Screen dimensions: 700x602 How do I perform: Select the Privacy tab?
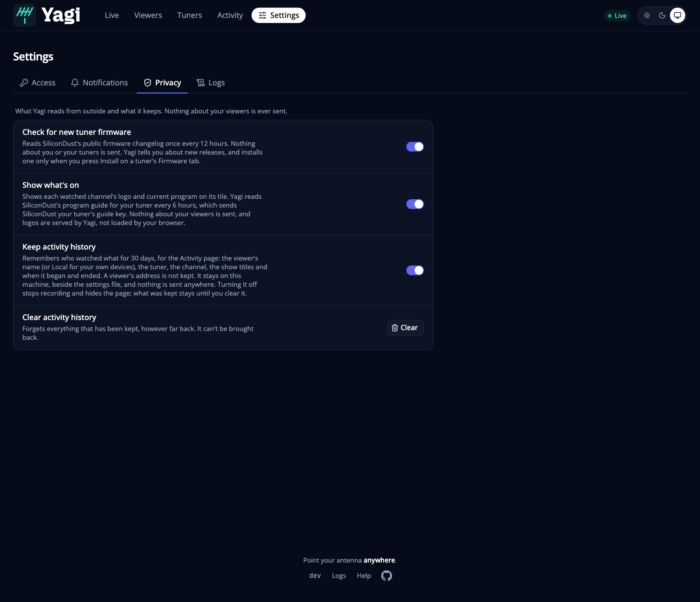[x=162, y=83]
